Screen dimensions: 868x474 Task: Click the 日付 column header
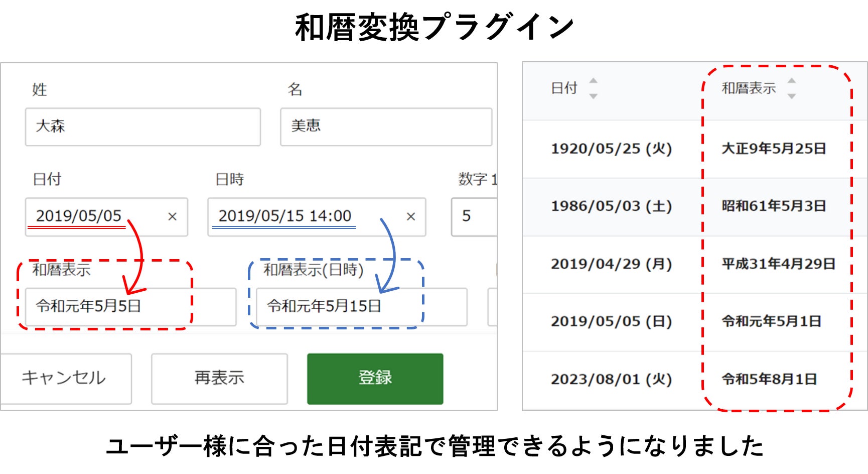coord(564,88)
